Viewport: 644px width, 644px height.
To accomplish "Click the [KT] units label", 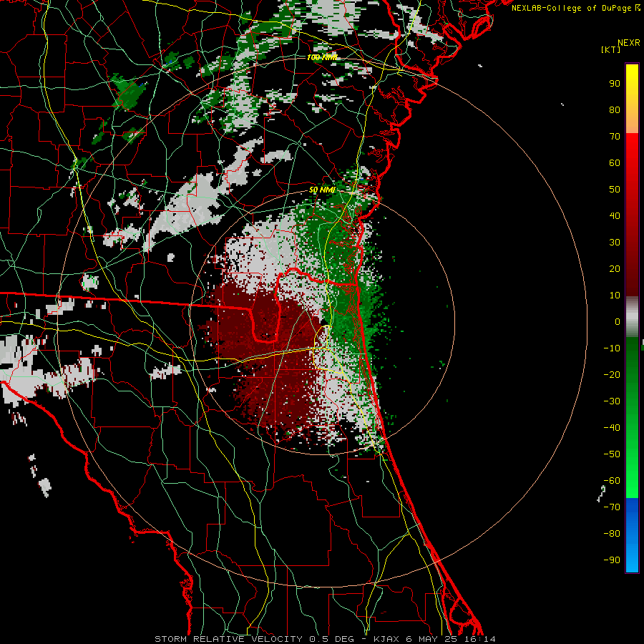I will [610, 49].
